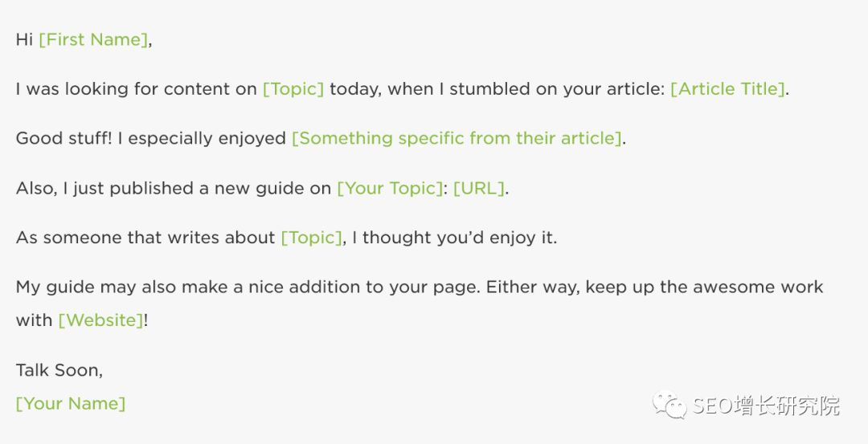This screenshot has height=444, width=868.
Task: Select the [Article Title] placeholder
Action: pyautogui.click(x=727, y=89)
